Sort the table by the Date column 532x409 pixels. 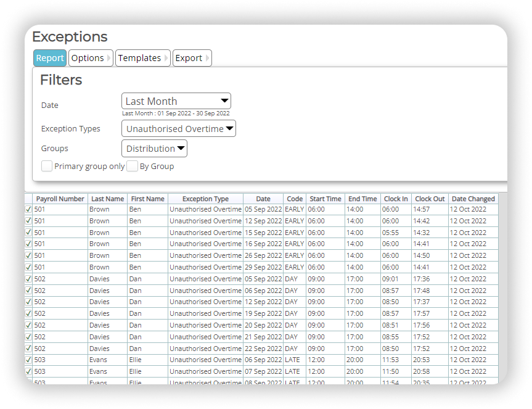click(x=263, y=198)
